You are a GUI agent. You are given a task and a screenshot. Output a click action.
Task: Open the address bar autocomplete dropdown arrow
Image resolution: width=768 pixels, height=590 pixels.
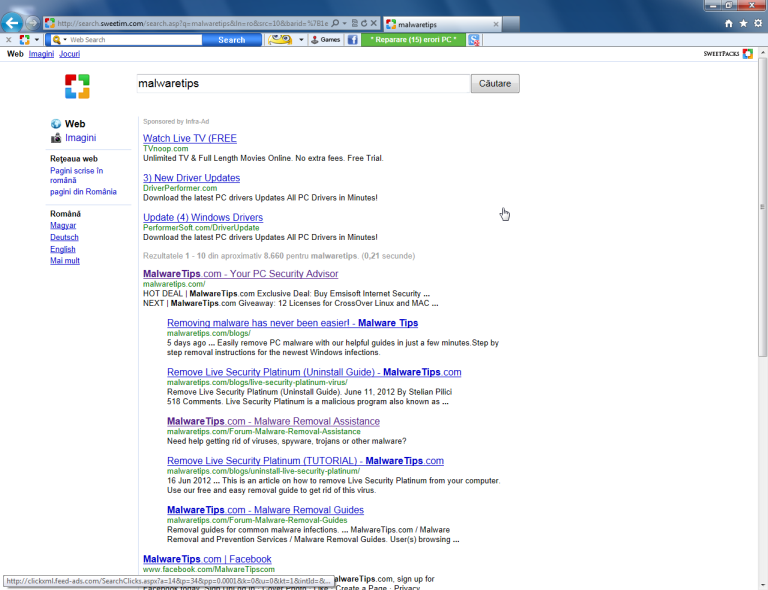pyautogui.click(x=345, y=23)
